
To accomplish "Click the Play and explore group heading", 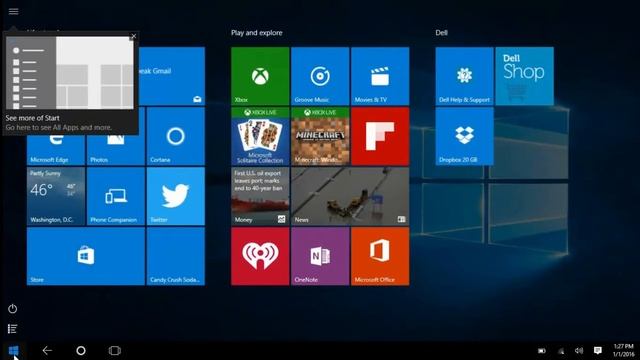I will (x=257, y=33).
